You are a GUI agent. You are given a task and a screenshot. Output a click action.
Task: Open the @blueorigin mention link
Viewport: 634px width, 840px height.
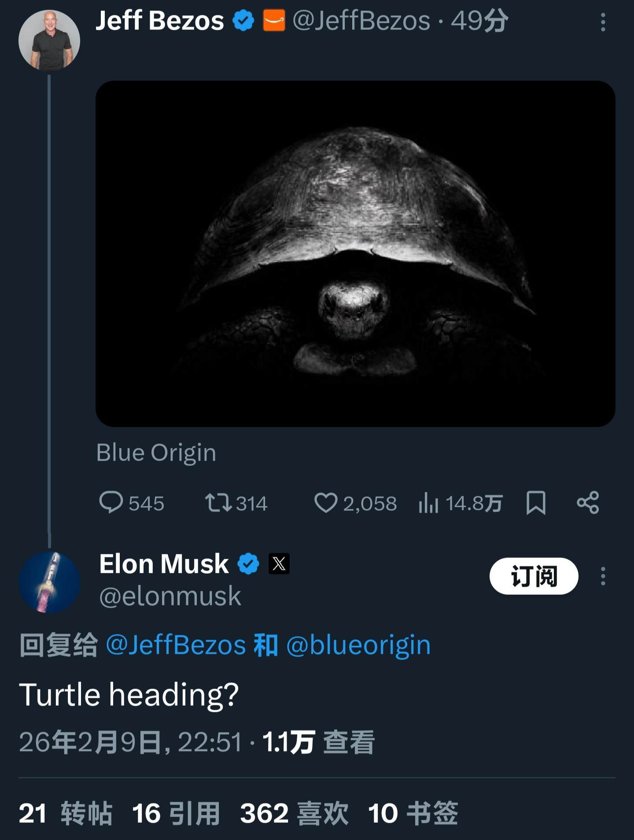coord(358,645)
